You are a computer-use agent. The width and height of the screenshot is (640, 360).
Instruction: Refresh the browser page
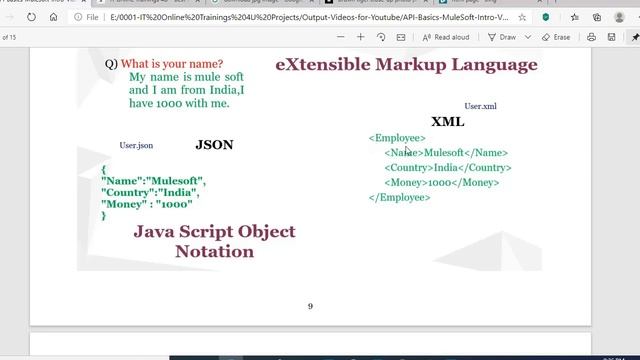31,18
